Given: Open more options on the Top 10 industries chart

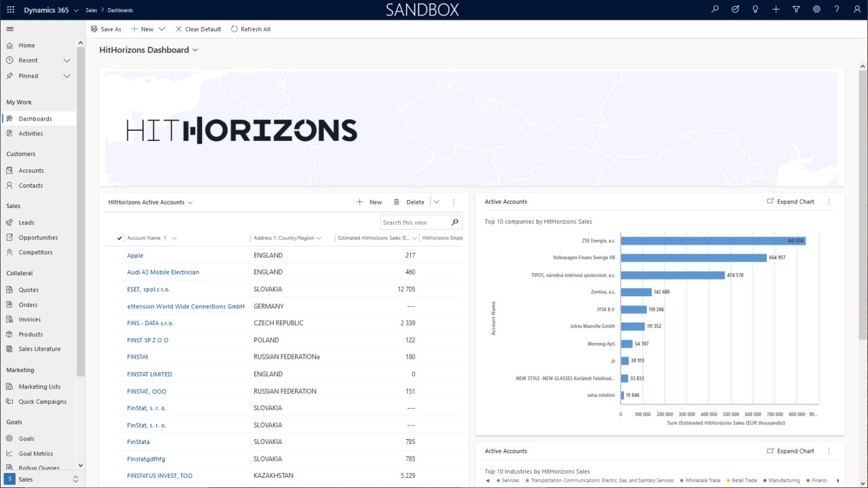Looking at the screenshot, I should pyautogui.click(x=829, y=451).
